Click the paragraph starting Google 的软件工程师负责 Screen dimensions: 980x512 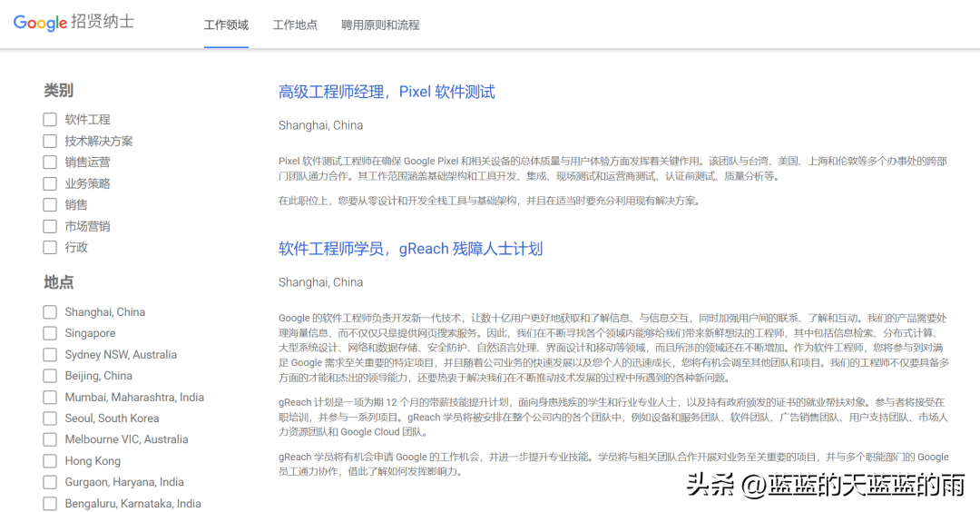(x=613, y=348)
